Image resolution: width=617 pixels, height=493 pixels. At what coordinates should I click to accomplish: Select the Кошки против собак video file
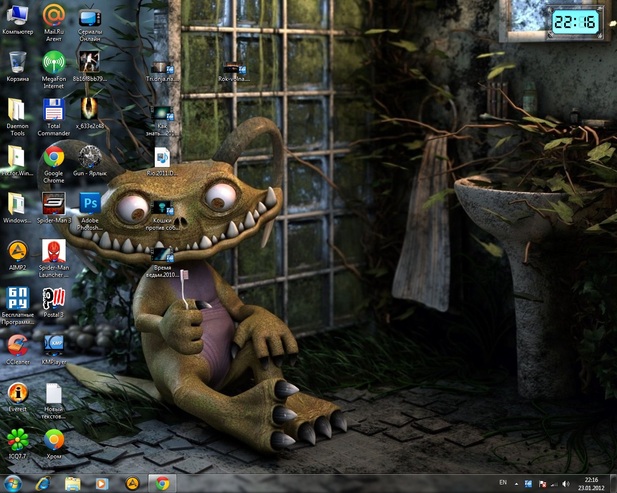162,215
